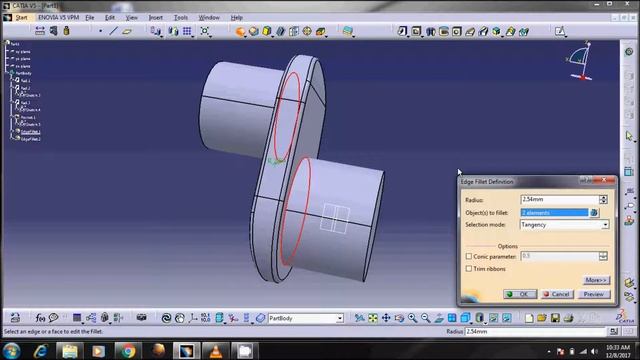Image resolution: width=640 pixels, height=360 pixels.
Task: Select the Groove tool icon
Action: [x=444, y=31]
